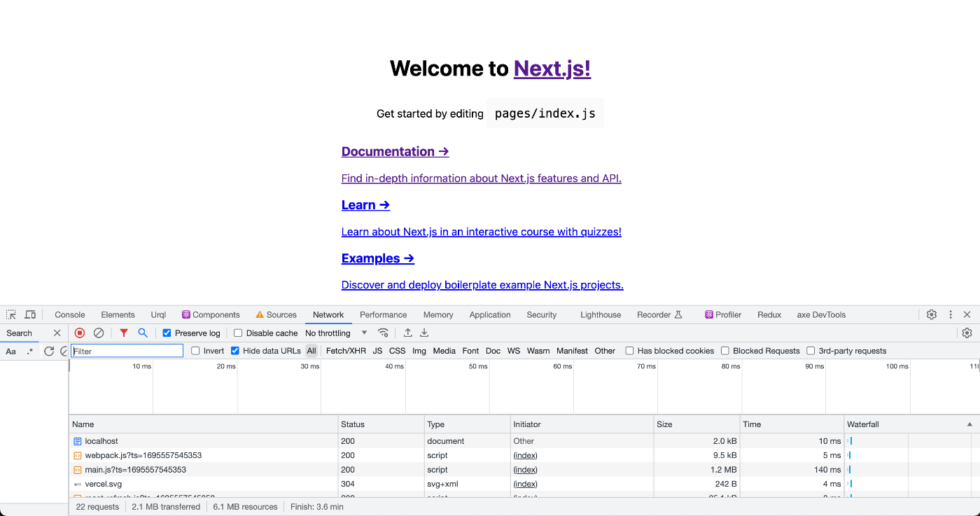The image size is (980, 516).
Task: Open the No throttling dropdown
Action: [x=336, y=333]
